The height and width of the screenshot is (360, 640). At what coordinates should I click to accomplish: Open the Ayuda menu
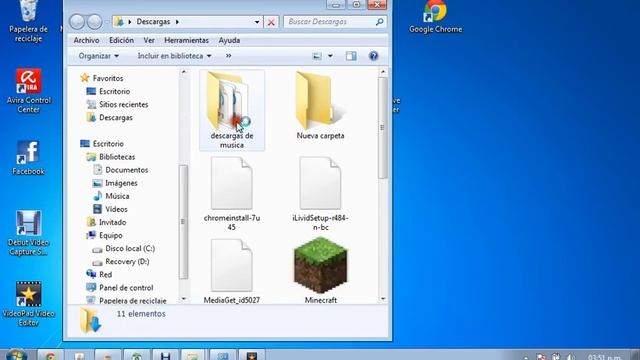[229, 40]
